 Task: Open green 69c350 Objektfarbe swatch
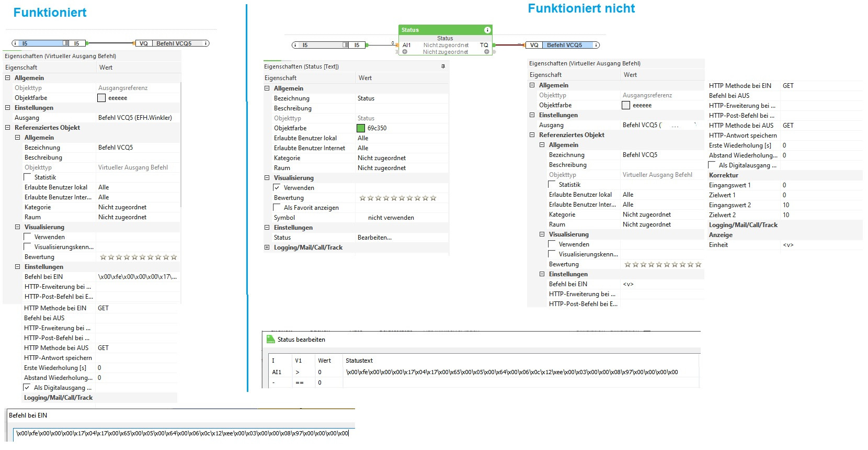tap(361, 128)
